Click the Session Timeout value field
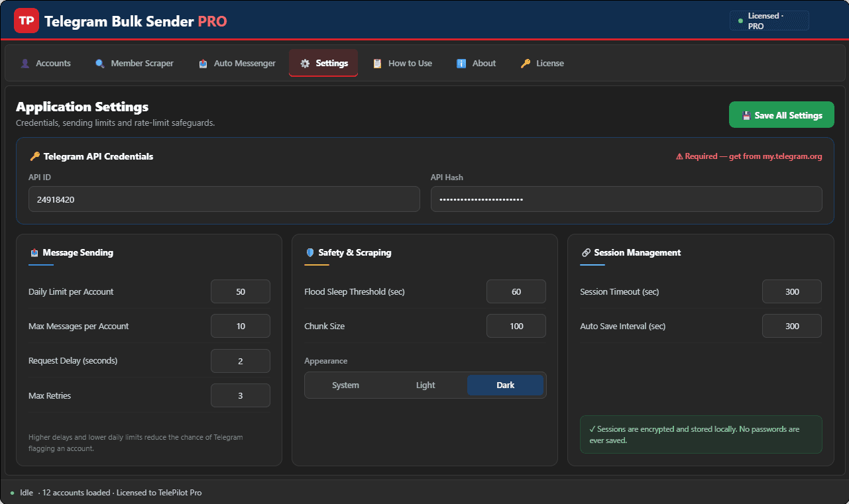 tap(792, 292)
